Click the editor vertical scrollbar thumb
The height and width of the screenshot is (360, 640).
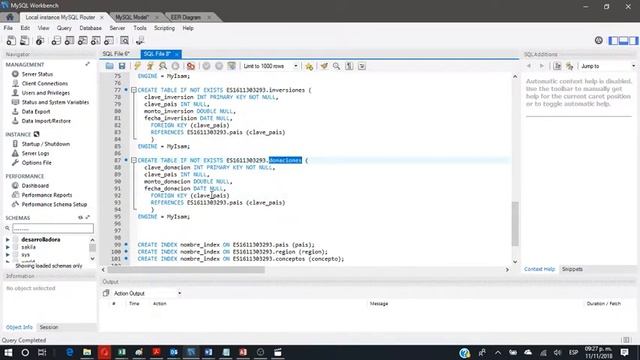515,223
